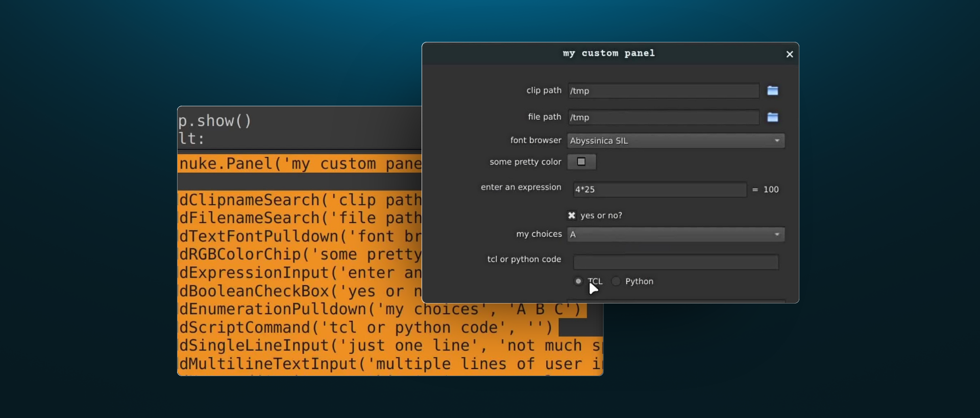Click the dExpressionInput code line
The width and height of the screenshot is (980, 418).
pyautogui.click(x=300, y=273)
